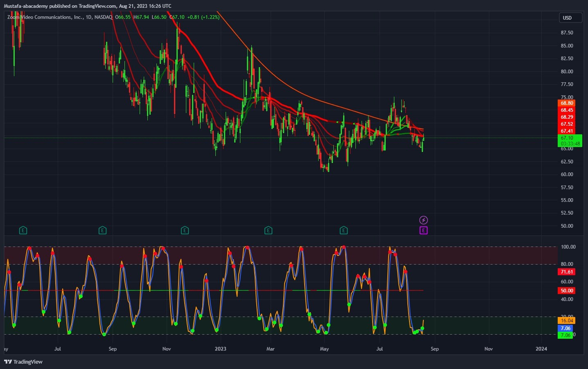The height and width of the screenshot is (369, 588).
Task: Click the 100.00 oscillator axis value
Action: pyautogui.click(x=568, y=247)
